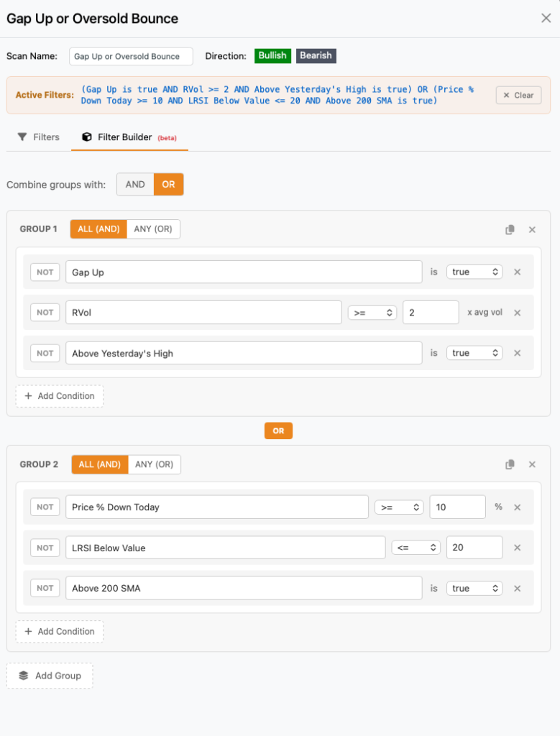This screenshot has height=736, width=560.
Task: Delete Group 2 with its X icon
Action: click(532, 465)
